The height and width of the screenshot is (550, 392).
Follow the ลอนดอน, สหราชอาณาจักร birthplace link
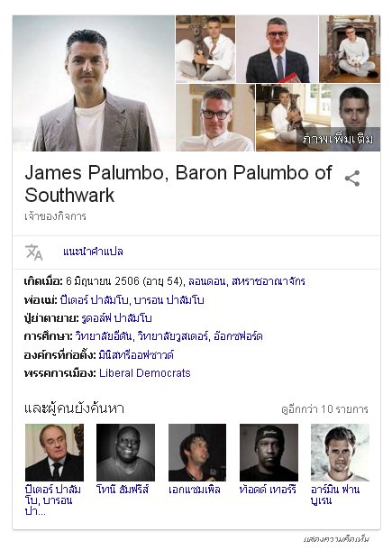point(247,281)
